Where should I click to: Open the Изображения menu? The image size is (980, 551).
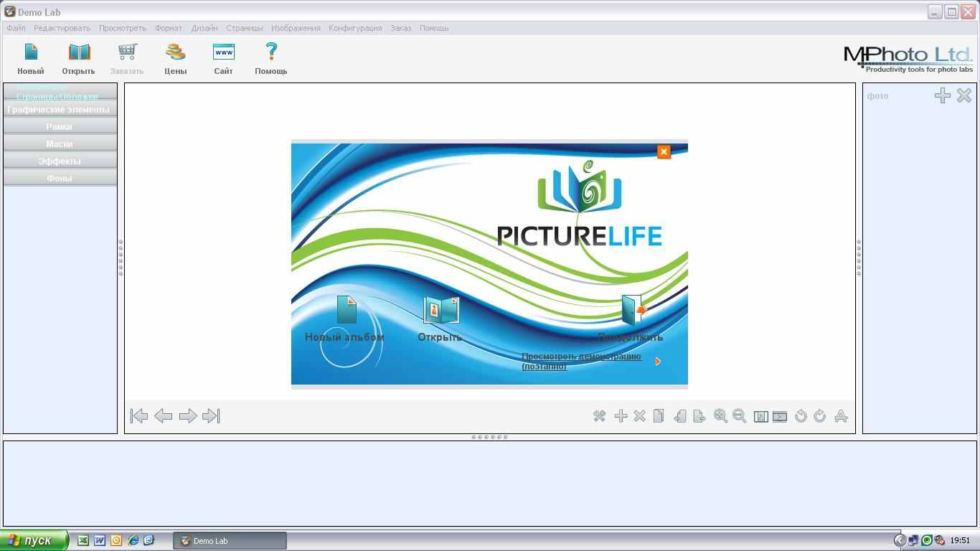(x=296, y=28)
